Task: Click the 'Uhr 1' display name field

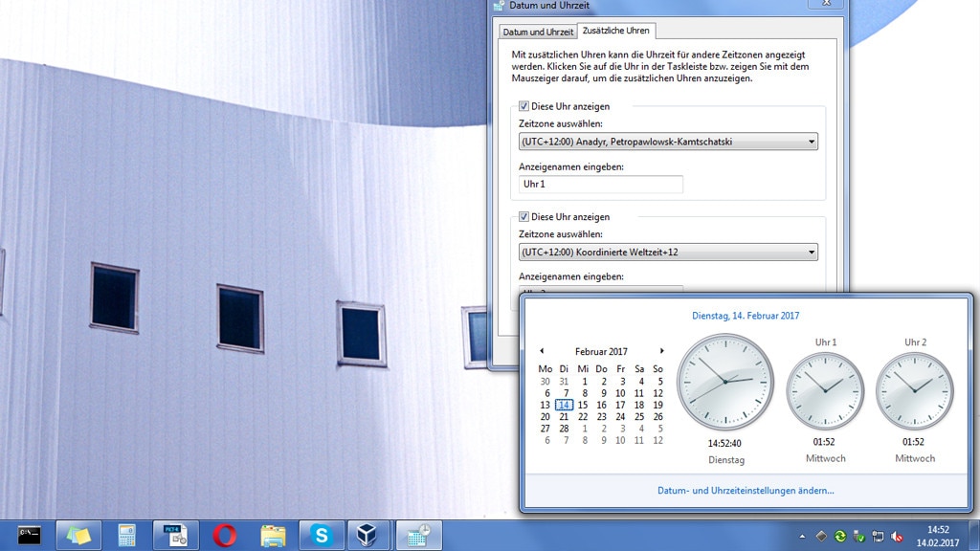Action: 601,185
